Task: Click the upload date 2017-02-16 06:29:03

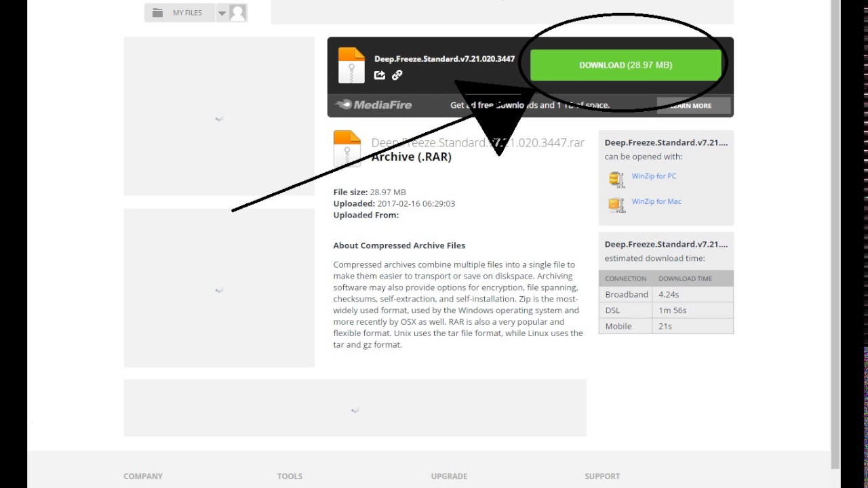Action: [416, 203]
